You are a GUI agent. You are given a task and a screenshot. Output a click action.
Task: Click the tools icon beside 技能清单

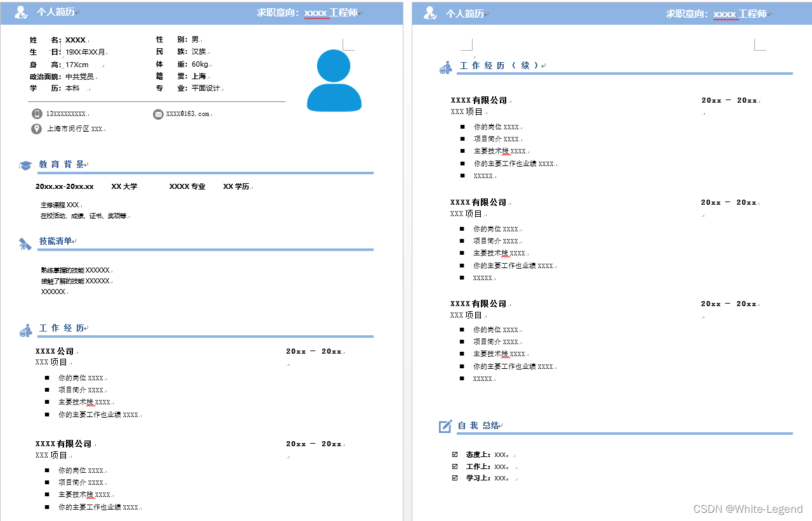(x=25, y=244)
